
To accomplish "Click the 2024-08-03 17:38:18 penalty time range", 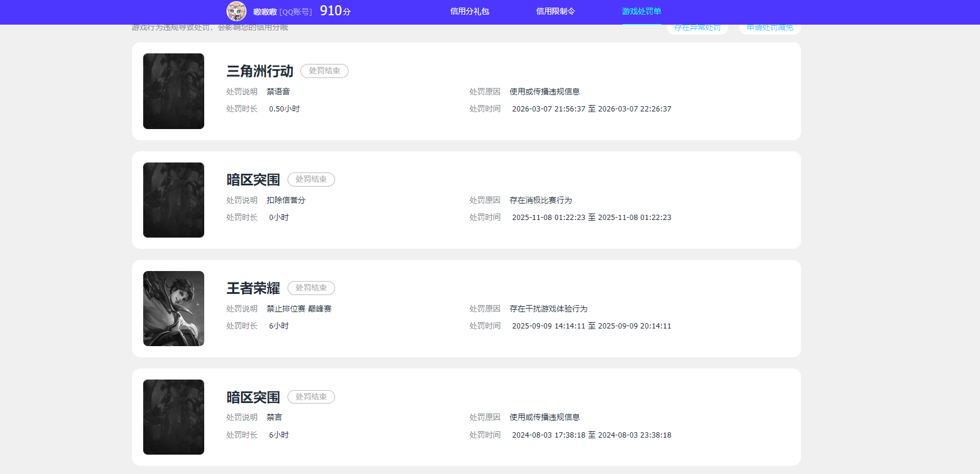I will pyautogui.click(x=592, y=435).
